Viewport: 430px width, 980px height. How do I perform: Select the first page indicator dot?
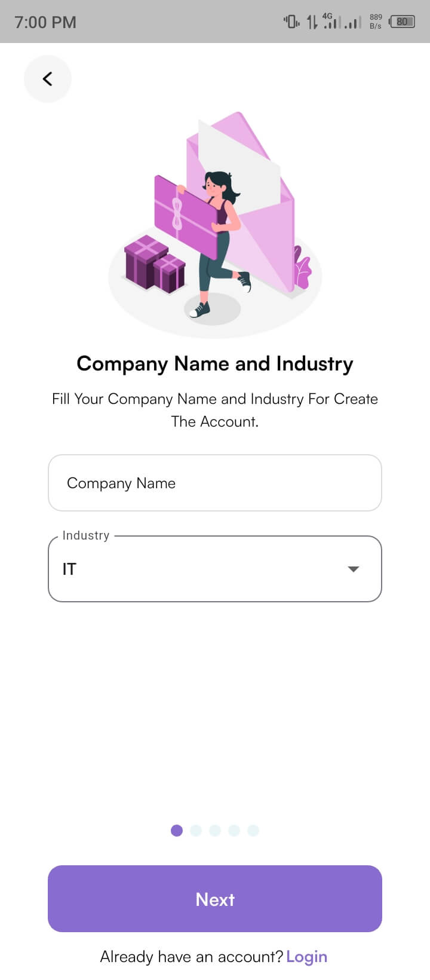177,830
